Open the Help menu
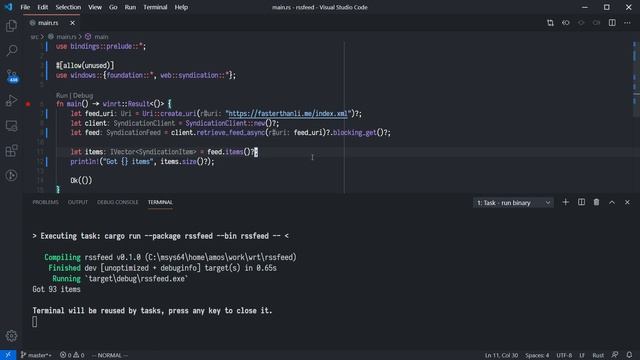The width and height of the screenshot is (640, 360). [x=181, y=7]
